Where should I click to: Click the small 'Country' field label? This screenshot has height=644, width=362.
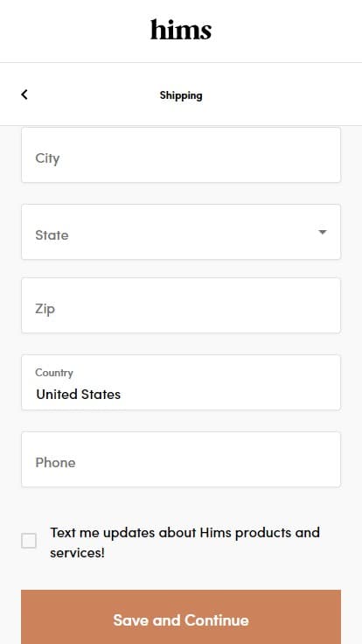[x=54, y=373]
